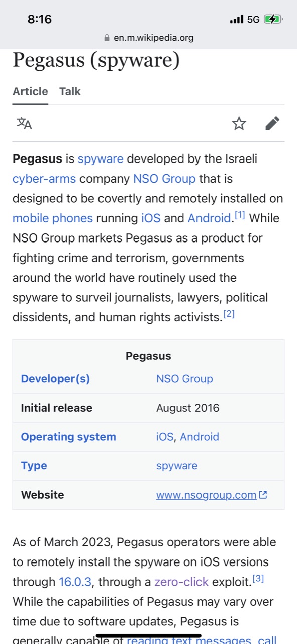Tap the battery charging status icon
Viewport: 297px width, 644px height.
(x=273, y=20)
